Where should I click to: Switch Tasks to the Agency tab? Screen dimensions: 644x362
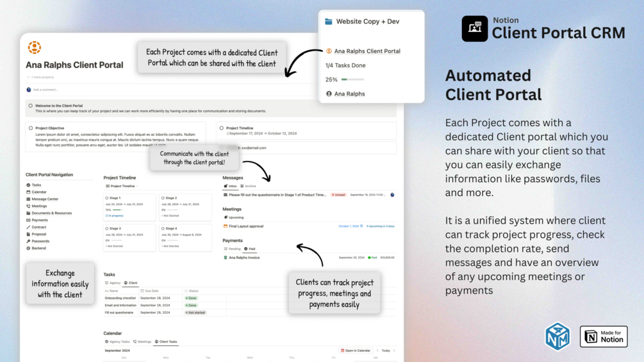point(113,283)
